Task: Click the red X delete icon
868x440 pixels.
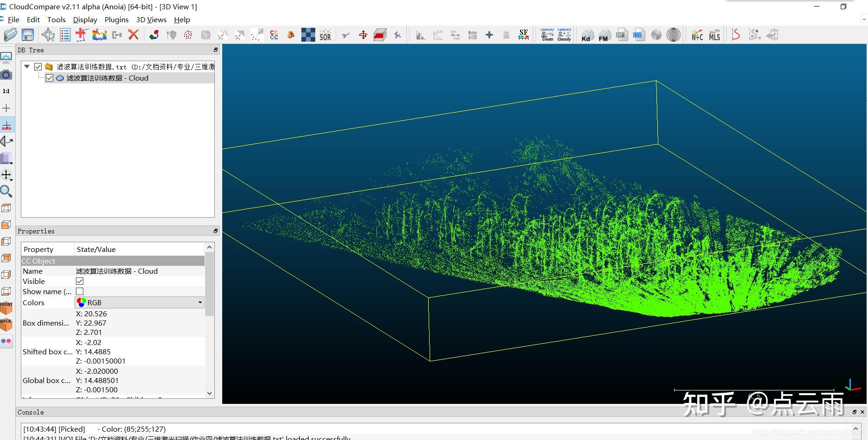Action: [x=133, y=35]
